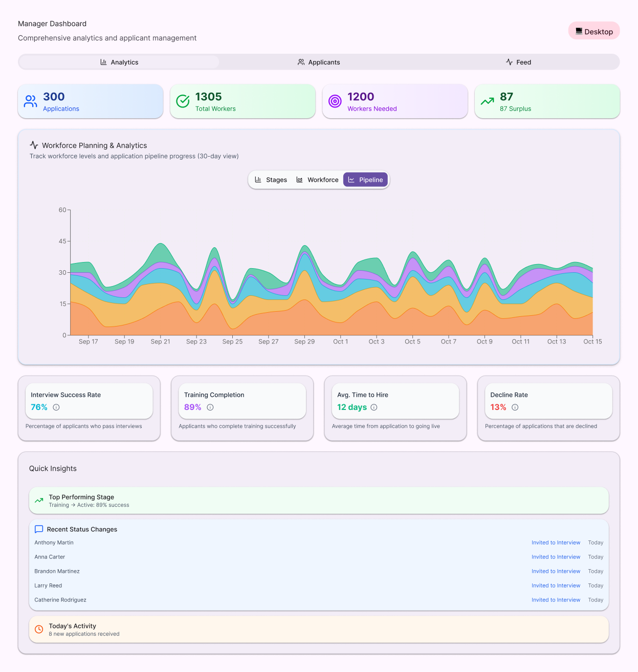This screenshot has height=672, width=638.
Task: Select the Stages chart view
Action: coord(270,180)
